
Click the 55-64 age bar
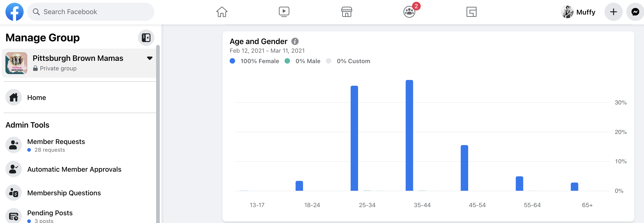click(519, 183)
